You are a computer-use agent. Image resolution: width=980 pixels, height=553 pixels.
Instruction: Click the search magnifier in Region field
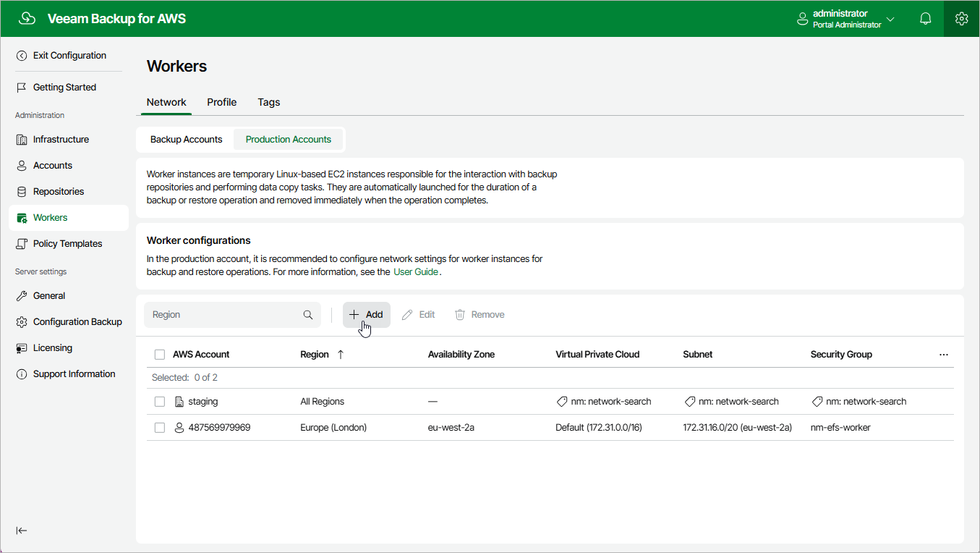(x=308, y=315)
